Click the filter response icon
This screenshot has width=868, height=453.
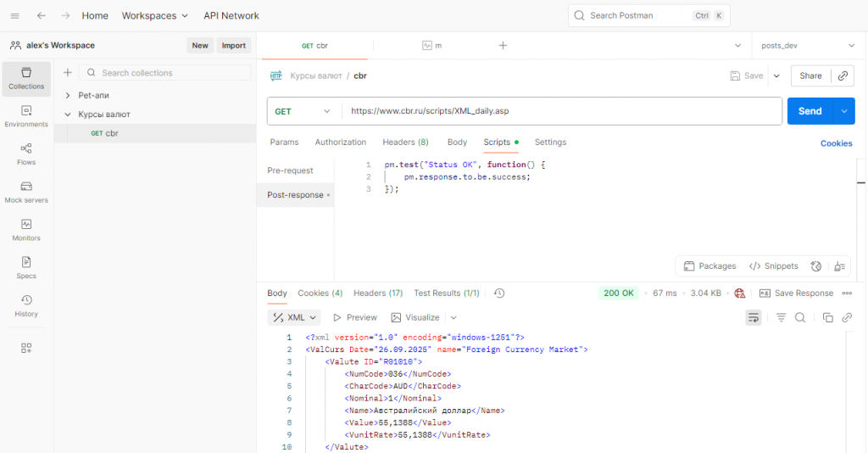(x=782, y=317)
